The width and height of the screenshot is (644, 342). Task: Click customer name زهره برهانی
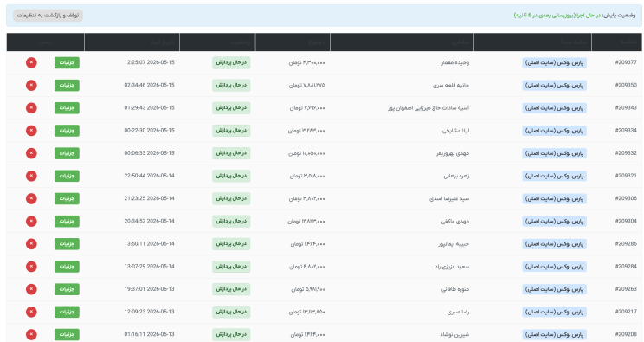point(456,176)
